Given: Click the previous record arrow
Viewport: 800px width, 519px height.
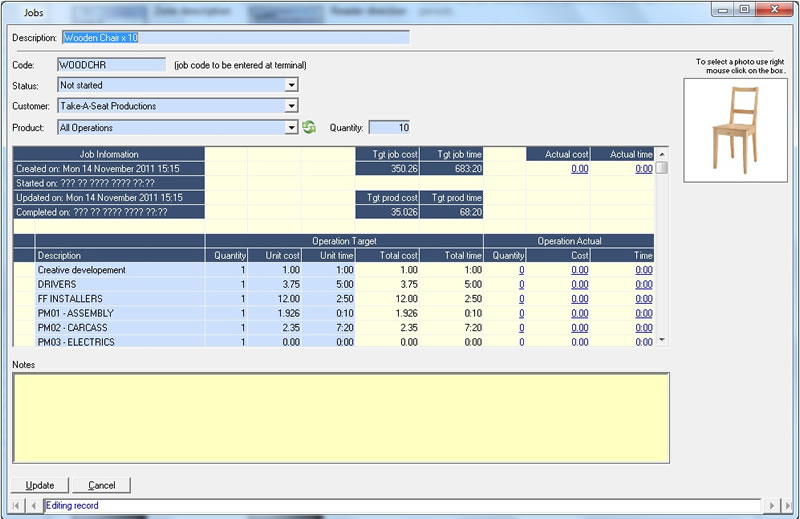Looking at the screenshot, I should (x=35, y=506).
